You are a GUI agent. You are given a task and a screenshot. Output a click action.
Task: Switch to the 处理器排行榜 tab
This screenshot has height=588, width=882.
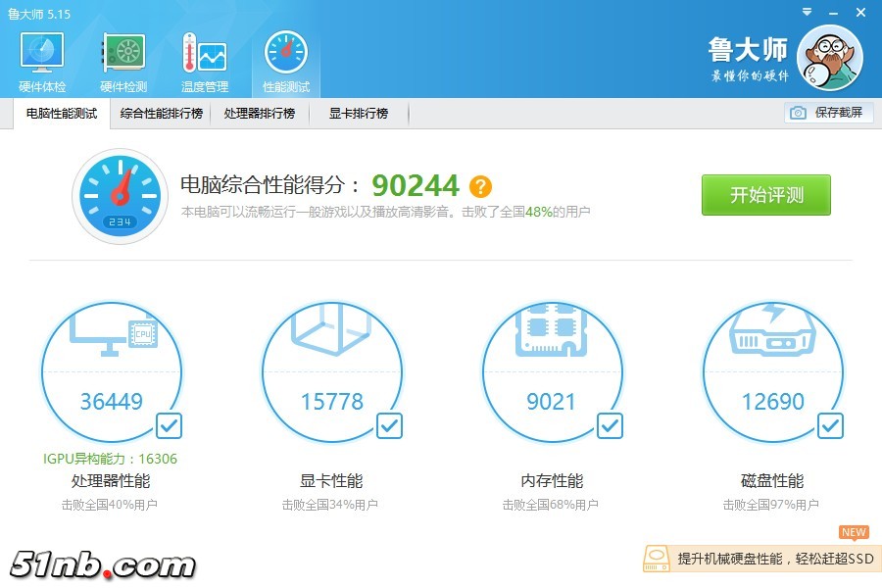click(x=259, y=114)
